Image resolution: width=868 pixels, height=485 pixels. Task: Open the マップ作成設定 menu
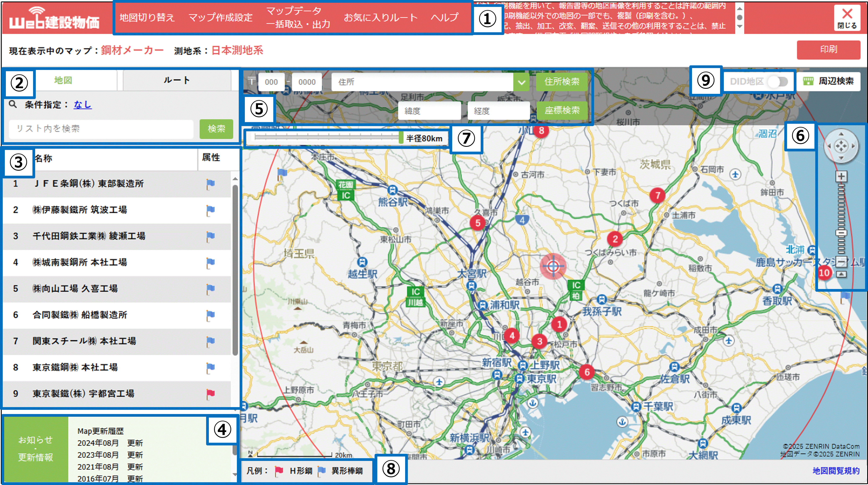tap(220, 18)
